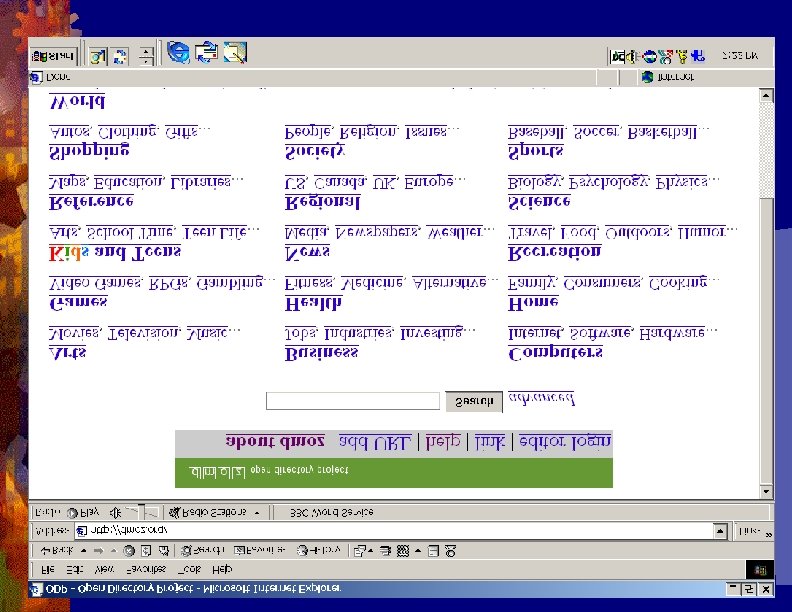Click the BBC World Service station label
Screen dimensions: 792x612
click(331, 513)
